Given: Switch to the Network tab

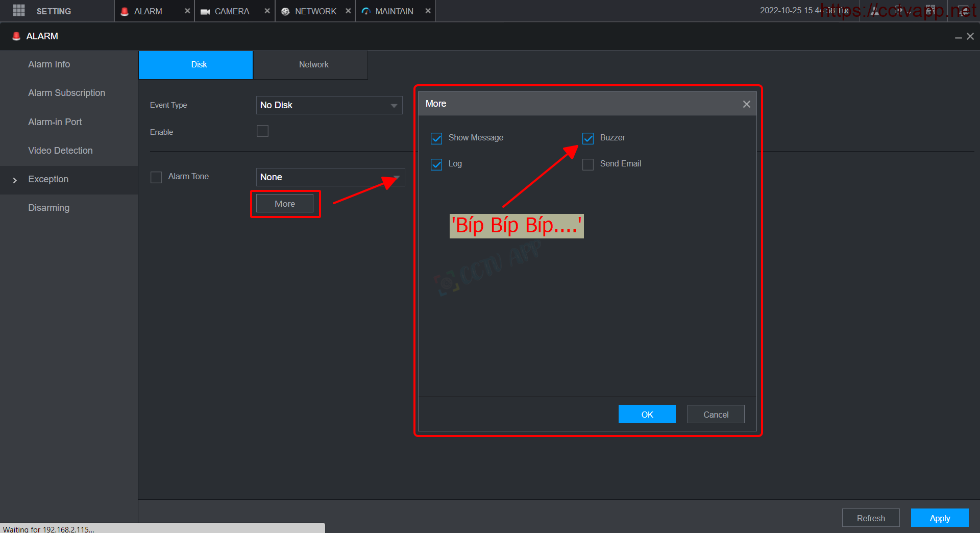Looking at the screenshot, I should tap(313, 65).
